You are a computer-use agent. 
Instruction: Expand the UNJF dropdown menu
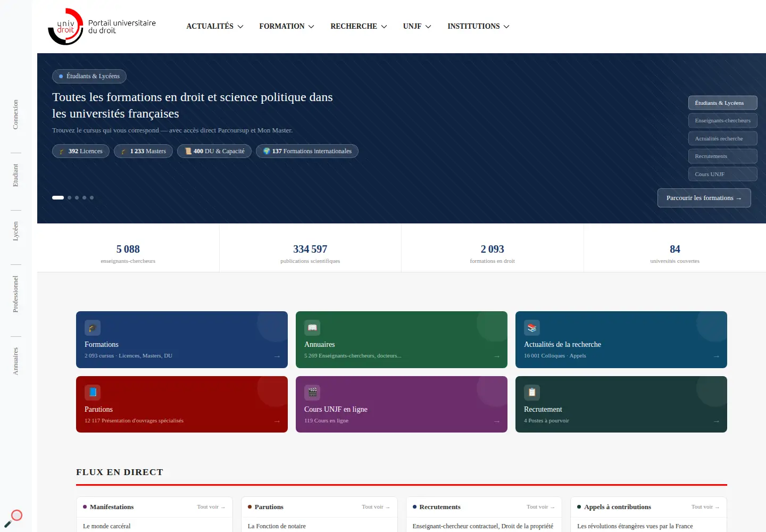click(417, 26)
